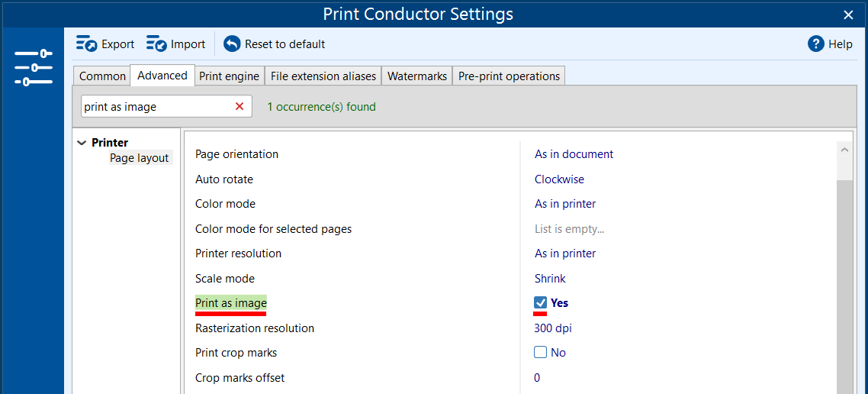Select Page layout in the tree
868x394 pixels.
(139, 158)
